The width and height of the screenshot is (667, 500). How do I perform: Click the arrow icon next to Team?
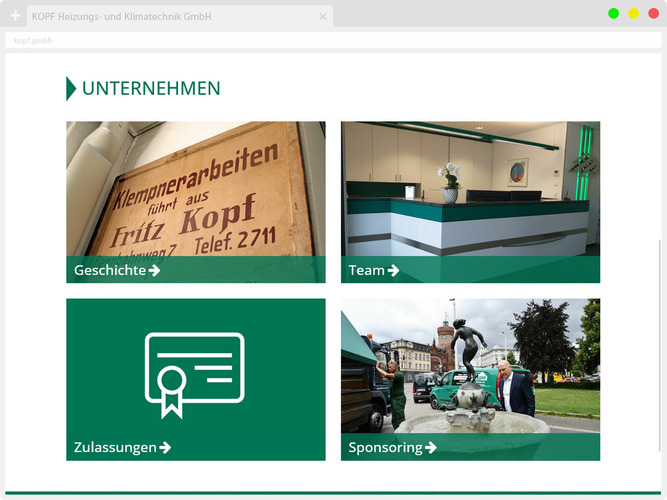[x=394, y=270]
